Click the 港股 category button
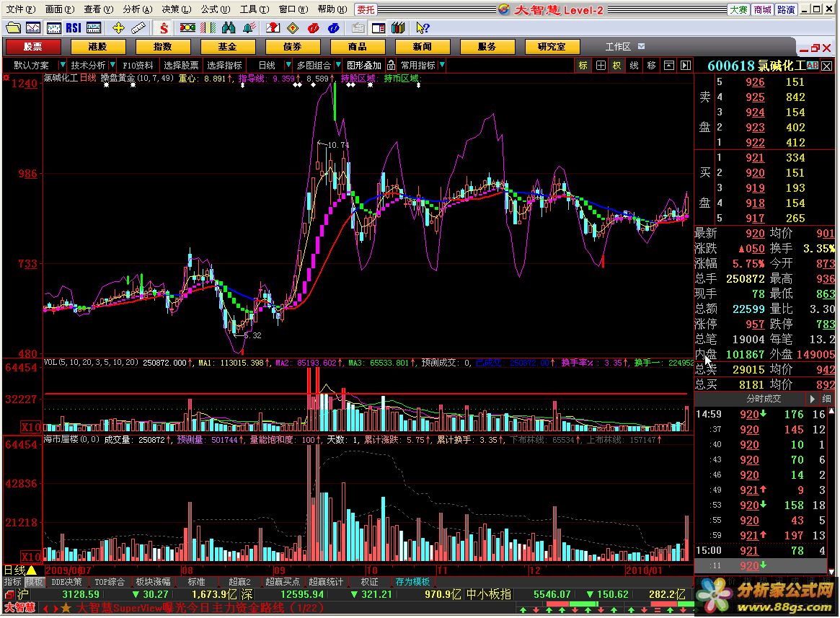This screenshot has width=840, height=618. [97, 47]
